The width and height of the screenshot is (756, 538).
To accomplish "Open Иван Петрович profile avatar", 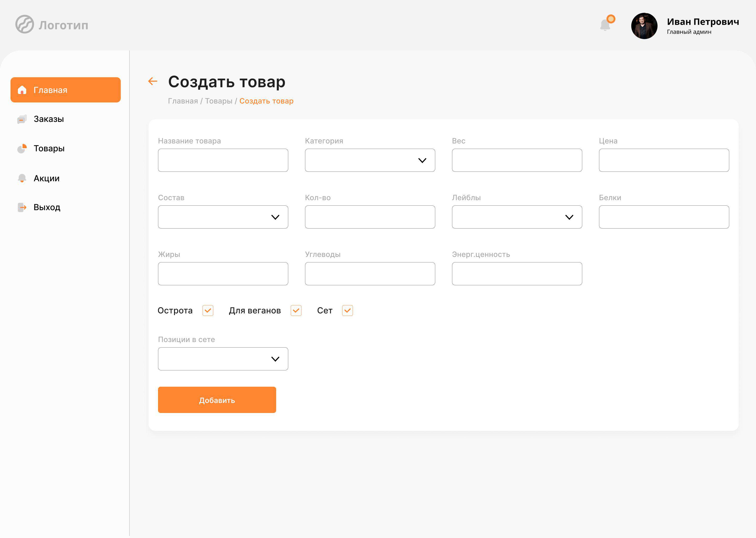I will (x=644, y=26).
